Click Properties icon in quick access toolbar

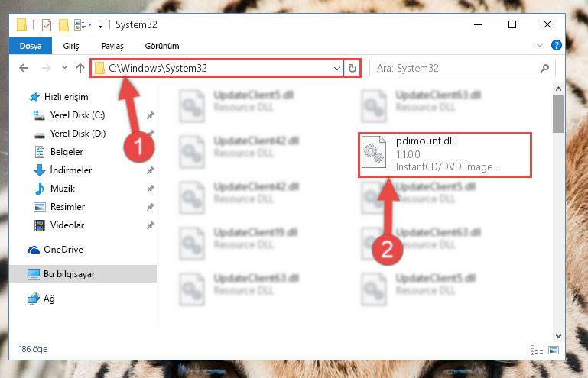47,25
